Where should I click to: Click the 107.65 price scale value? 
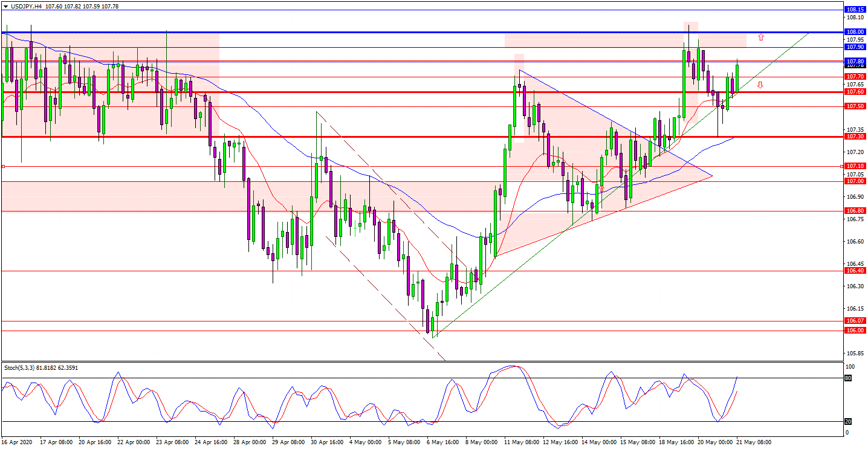(x=855, y=85)
